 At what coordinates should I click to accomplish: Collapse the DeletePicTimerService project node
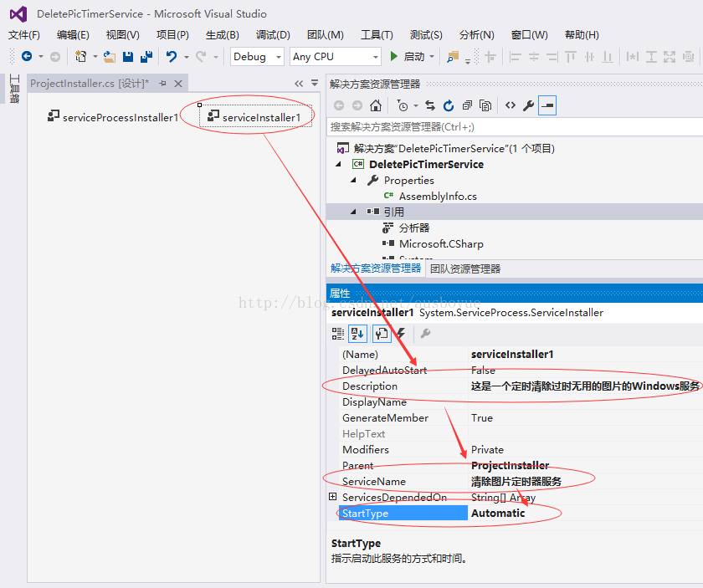(x=338, y=165)
